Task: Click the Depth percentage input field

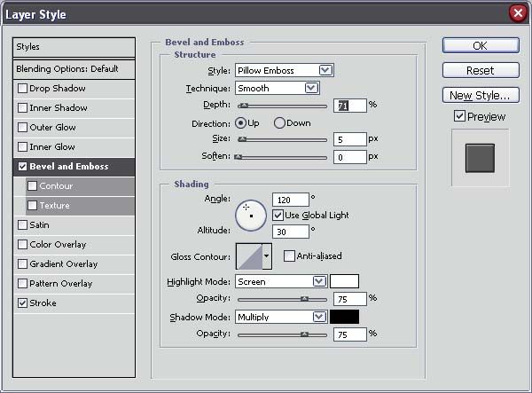Action: (350, 106)
